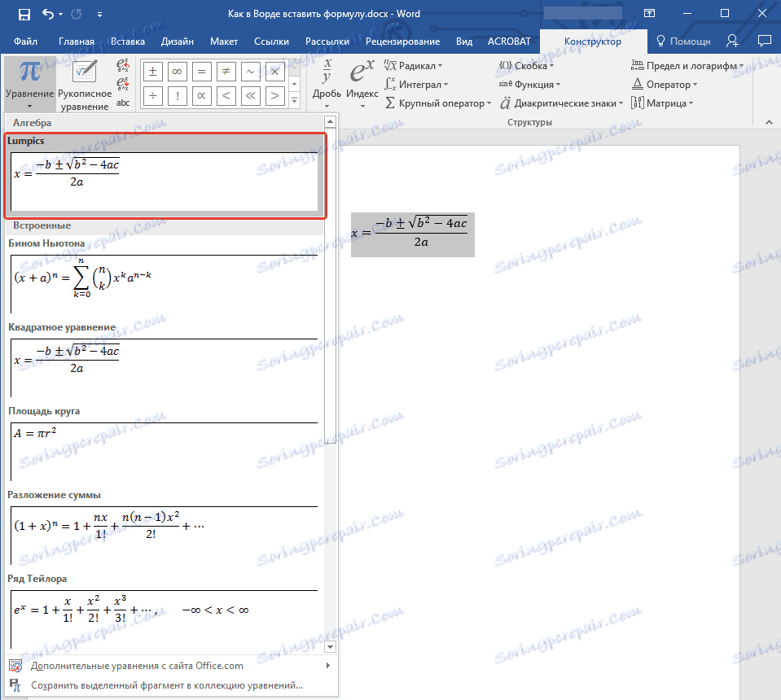The image size is (781, 700).
Task: Open the Крупный оператор dropdown
Action: (x=438, y=103)
